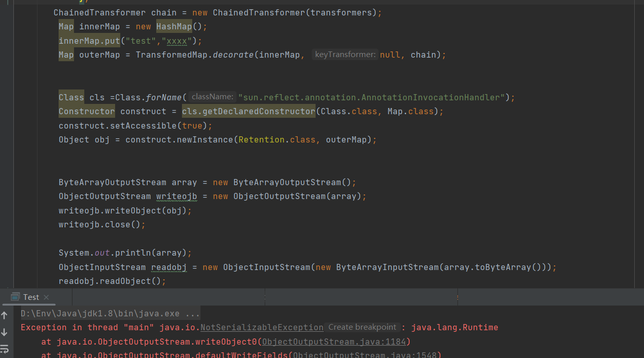Click the Up the Stack Trace arrow
The height and width of the screenshot is (358, 644).
tap(5, 315)
